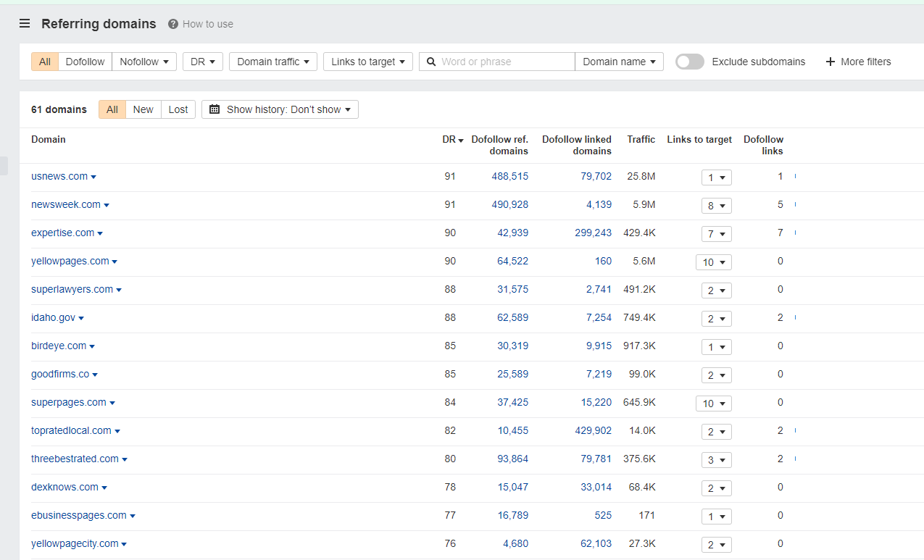This screenshot has width=924, height=560.
Task: Open the Domain name search scope dropdown
Action: tap(620, 62)
